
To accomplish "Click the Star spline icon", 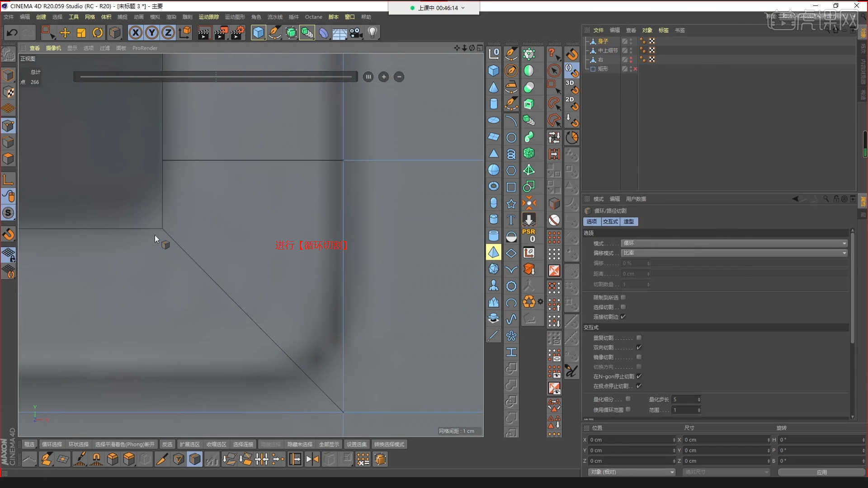I will pos(511,203).
